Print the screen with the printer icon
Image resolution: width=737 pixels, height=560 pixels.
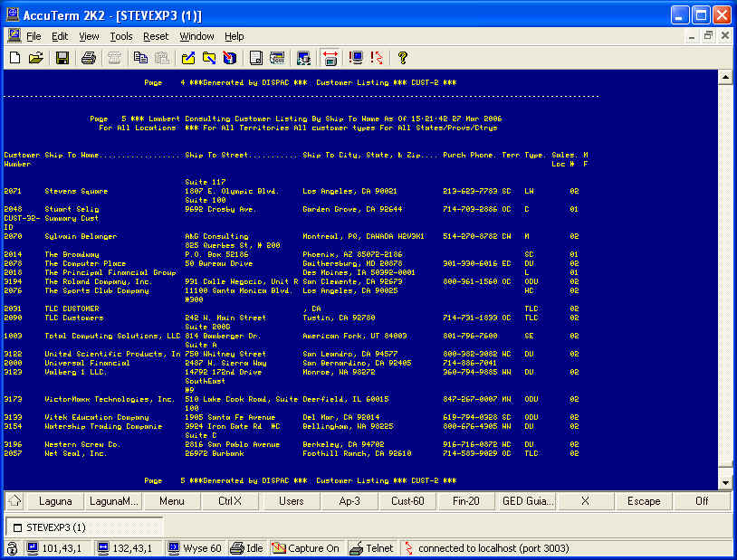pyautogui.click(x=89, y=58)
